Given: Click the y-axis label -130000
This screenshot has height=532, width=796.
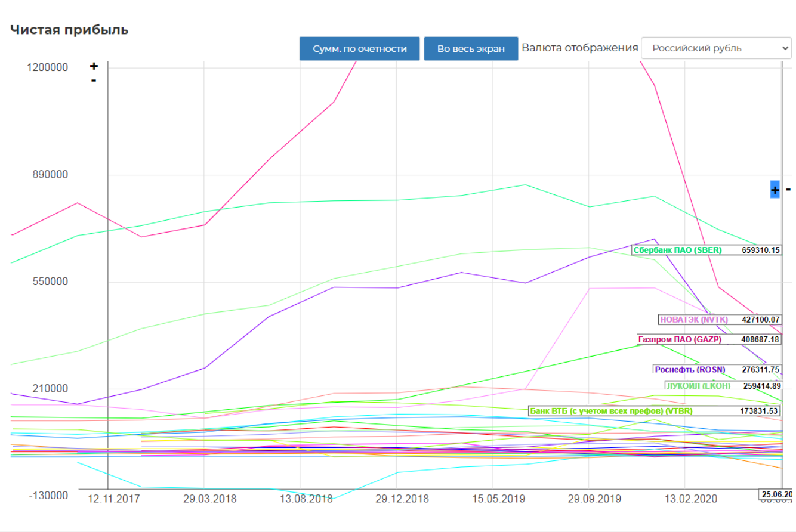Looking at the screenshot, I should pos(47,496).
